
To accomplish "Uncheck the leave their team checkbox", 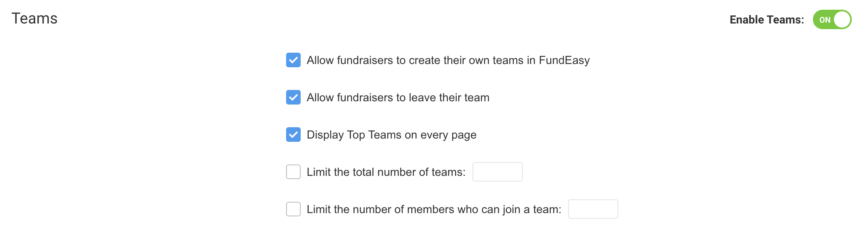I will (293, 97).
